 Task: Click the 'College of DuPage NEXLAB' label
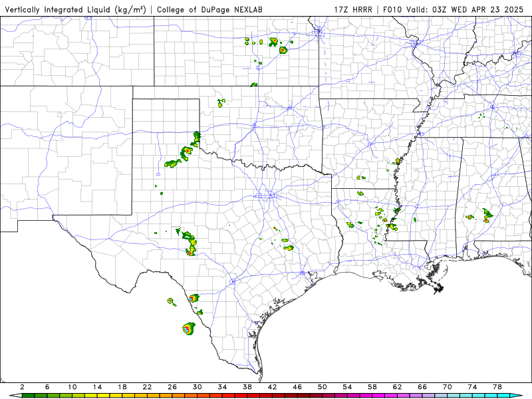point(209,10)
